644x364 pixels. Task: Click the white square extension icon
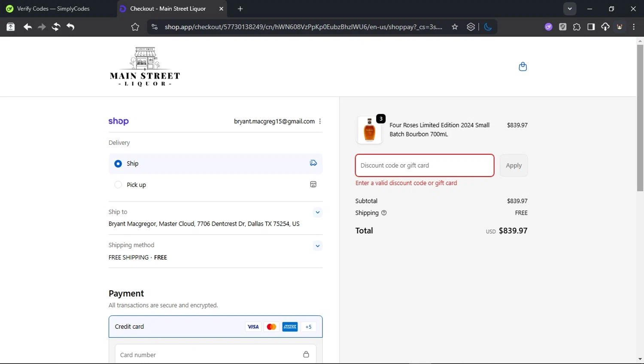[x=562, y=27]
